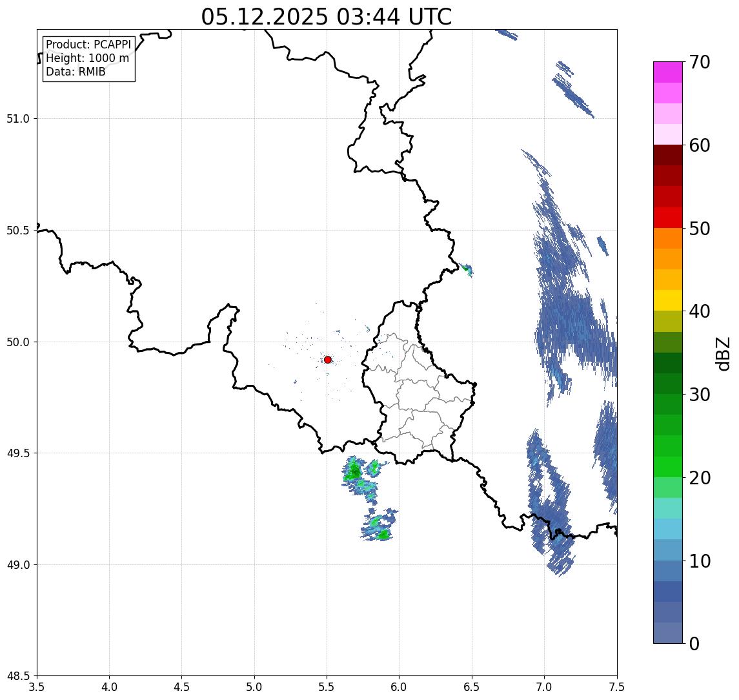Click the 'Product: PCAPPI' text in legend box

pos(88,45)
